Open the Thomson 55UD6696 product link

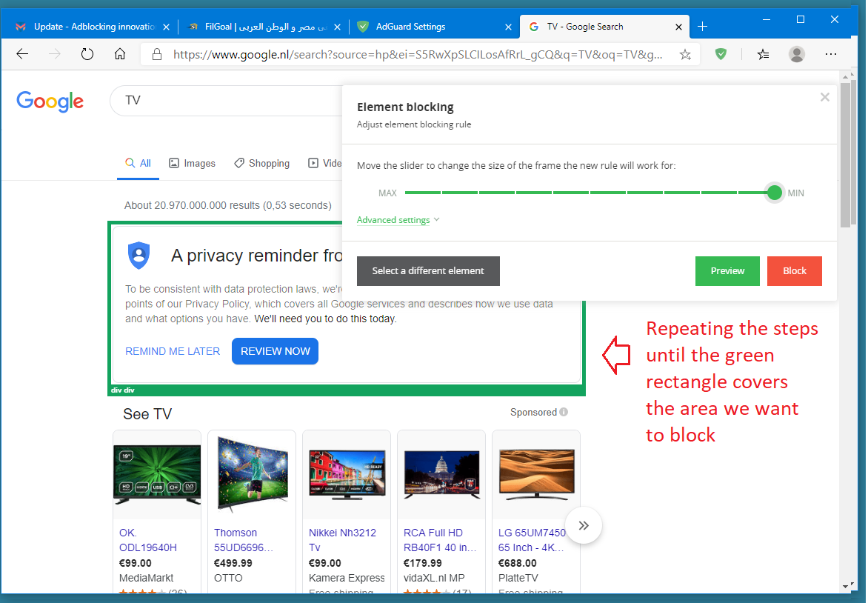pyautogui.click(x=244, y=540)
